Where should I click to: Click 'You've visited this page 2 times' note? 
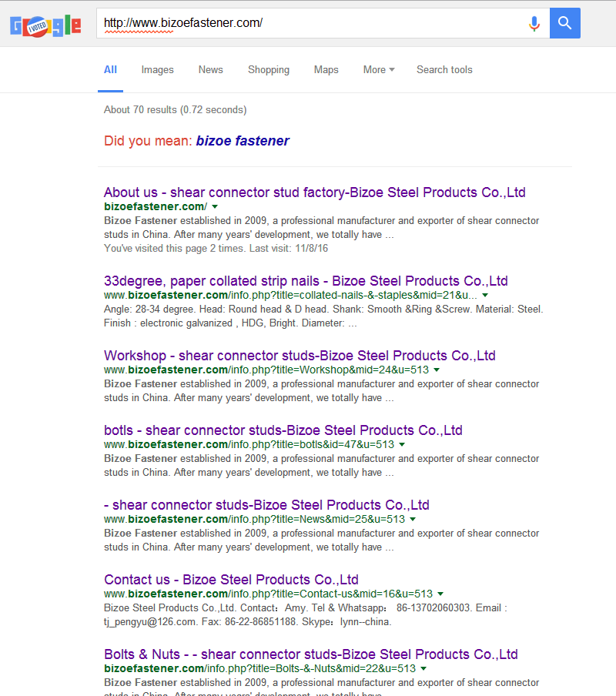tap(216, 248)
